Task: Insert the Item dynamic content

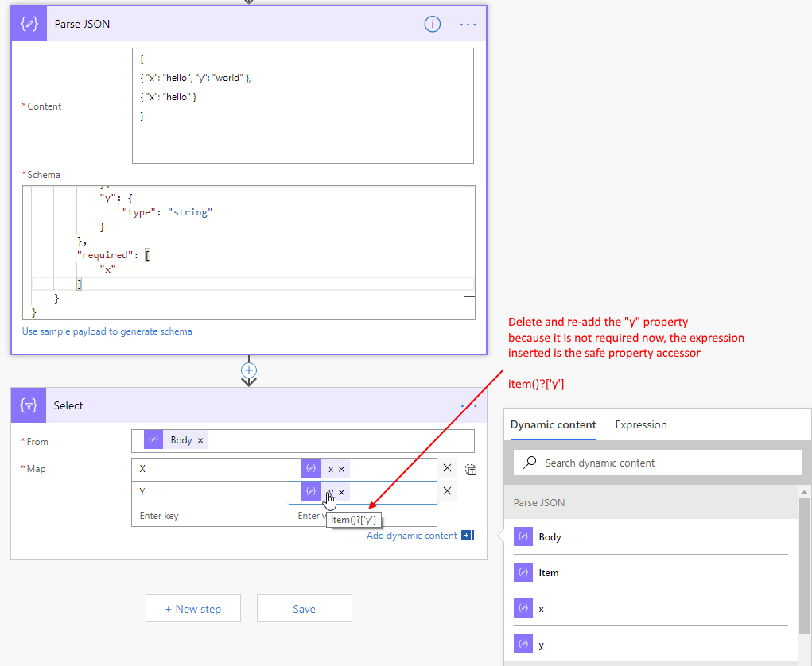Action: (x=549, y=572)
